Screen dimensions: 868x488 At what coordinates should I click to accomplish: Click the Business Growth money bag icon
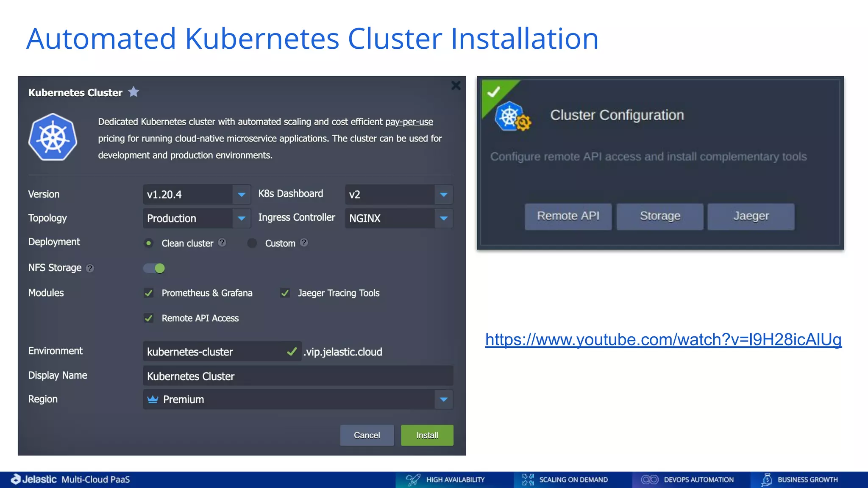[767, 480]
